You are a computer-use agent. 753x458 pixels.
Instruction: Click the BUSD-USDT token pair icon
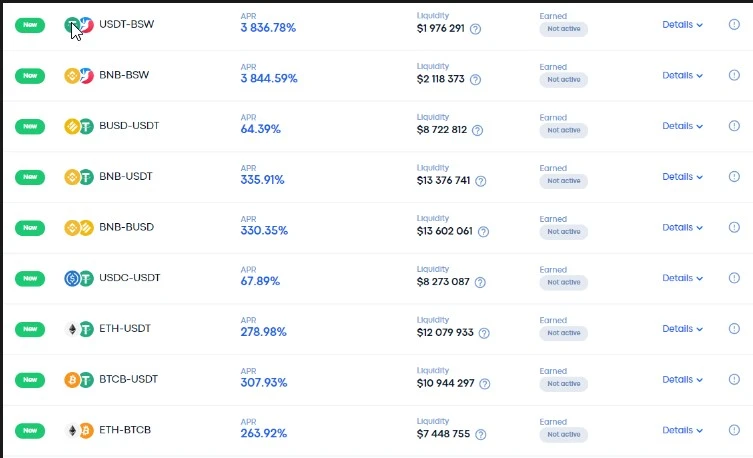pos(79,126)
